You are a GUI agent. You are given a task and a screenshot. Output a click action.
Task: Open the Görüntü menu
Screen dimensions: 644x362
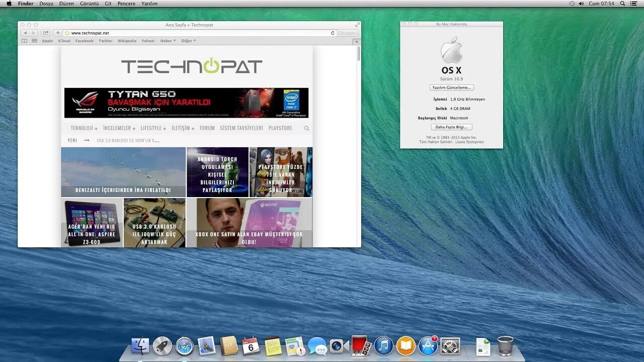pyautogui.click(x=90, y=4)
